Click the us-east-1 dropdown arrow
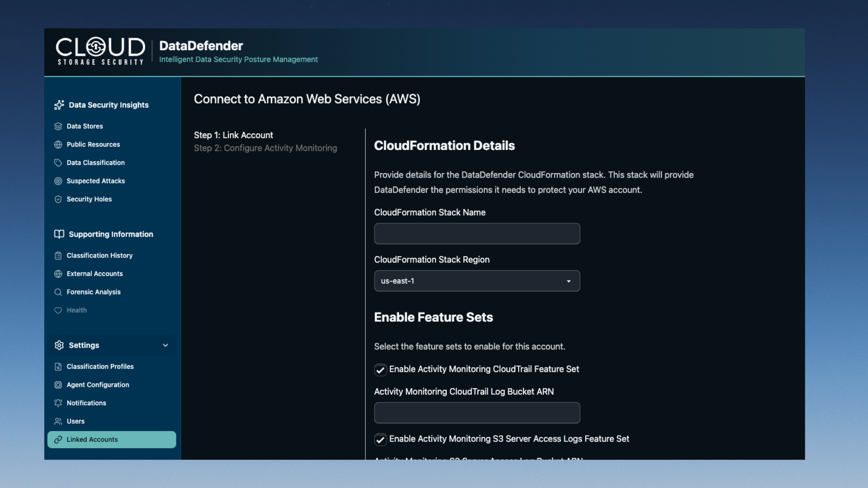Screen dimensions: 868x488 tap(569, 281)
